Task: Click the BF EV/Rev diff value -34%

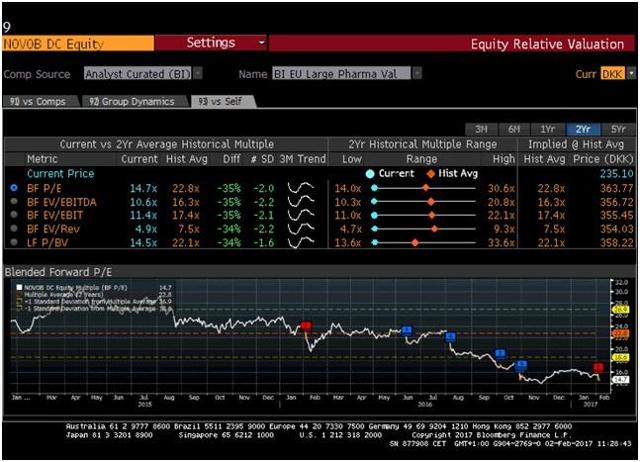Action: [229, 229]
